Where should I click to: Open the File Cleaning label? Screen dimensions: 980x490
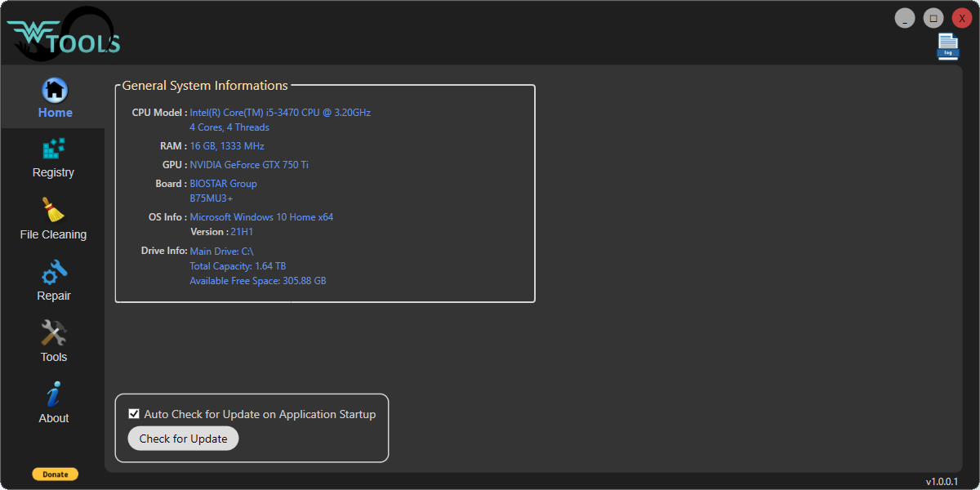pos(53,234)
